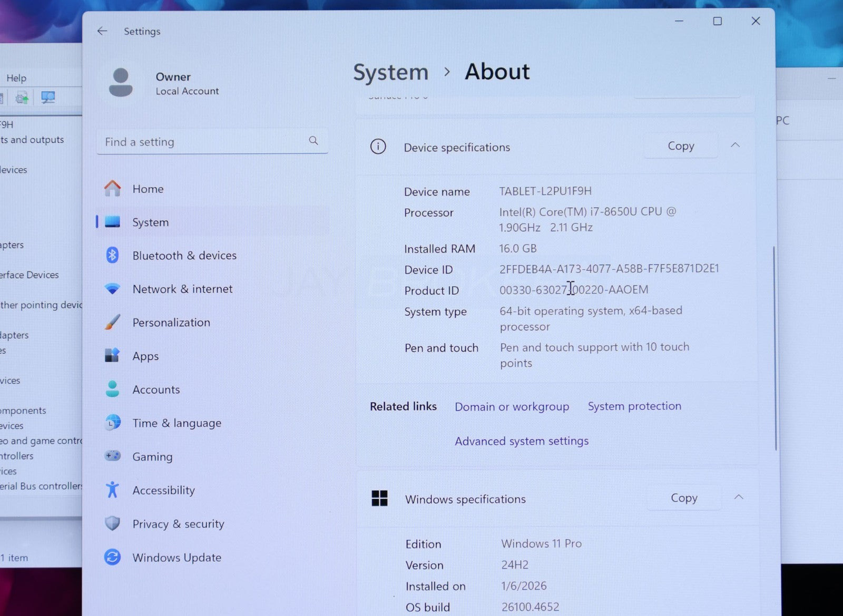Click the Find a setting search box
The width and height of the screenshot is (843, 616).
point(205,142)
